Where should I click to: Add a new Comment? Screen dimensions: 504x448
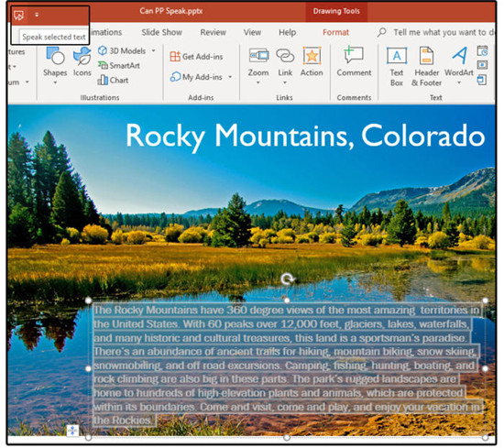[x=354, y=61]
